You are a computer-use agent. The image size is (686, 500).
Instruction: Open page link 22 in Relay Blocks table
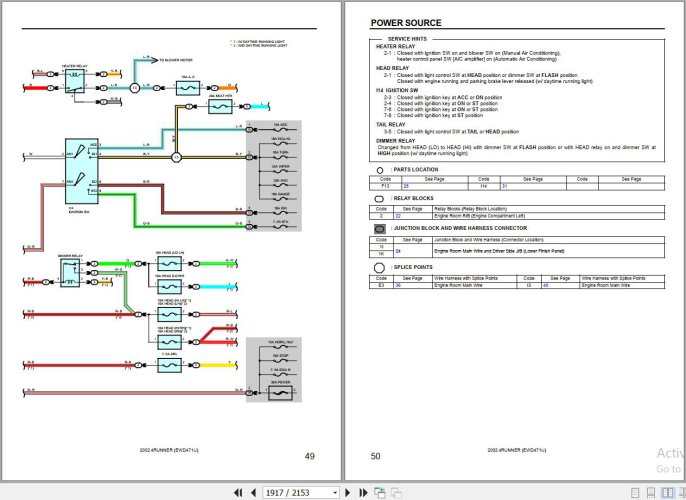click(x=398, y=216)
